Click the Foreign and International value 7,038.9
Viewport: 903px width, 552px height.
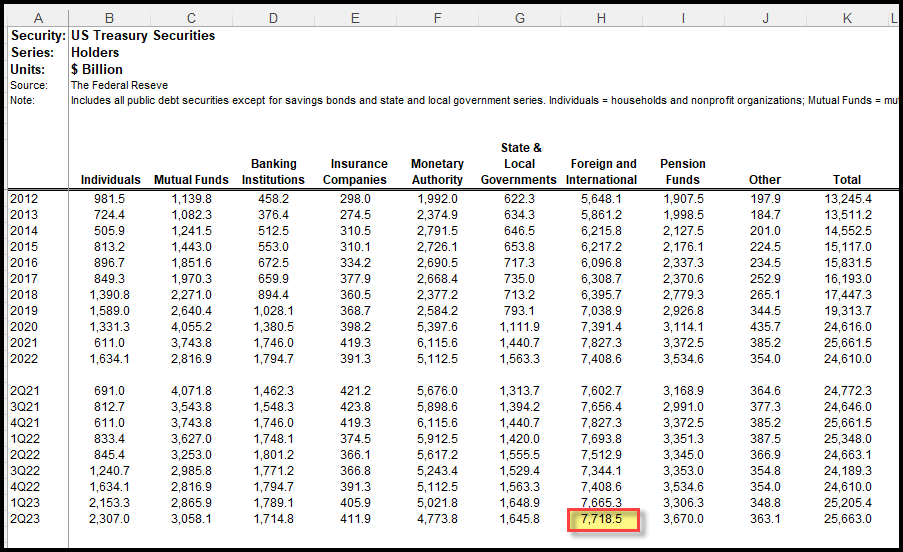[601, 311]
